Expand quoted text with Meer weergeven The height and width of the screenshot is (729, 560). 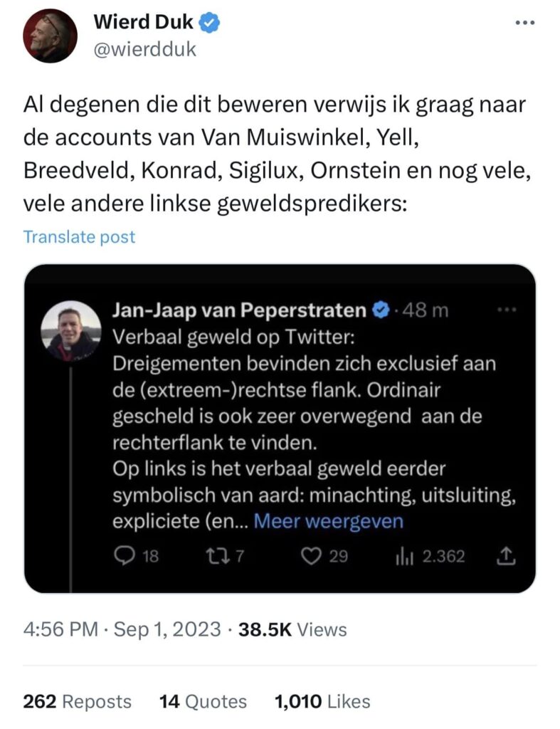[x=329, y=521]
